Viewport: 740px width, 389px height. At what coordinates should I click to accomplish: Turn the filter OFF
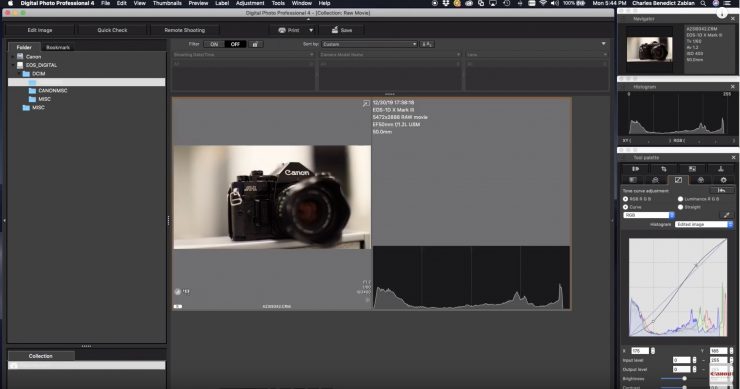click(235, 44)
